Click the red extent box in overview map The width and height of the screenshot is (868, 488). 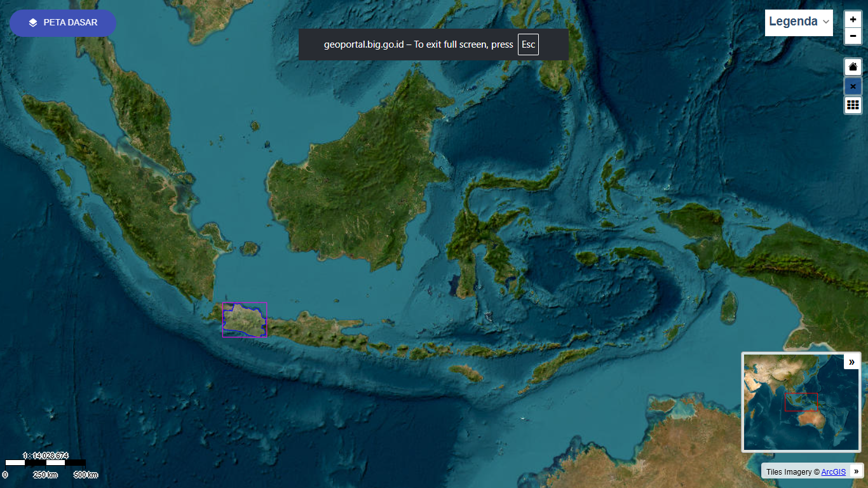(801, 402)
